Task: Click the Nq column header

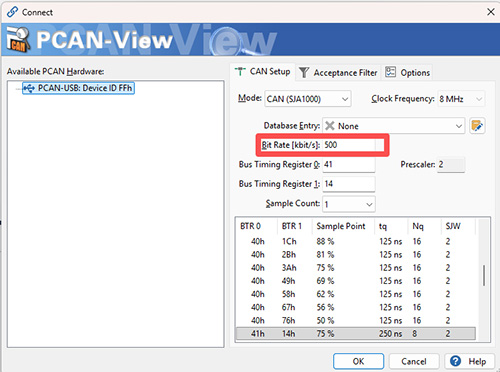Action: tap(425, 226)
